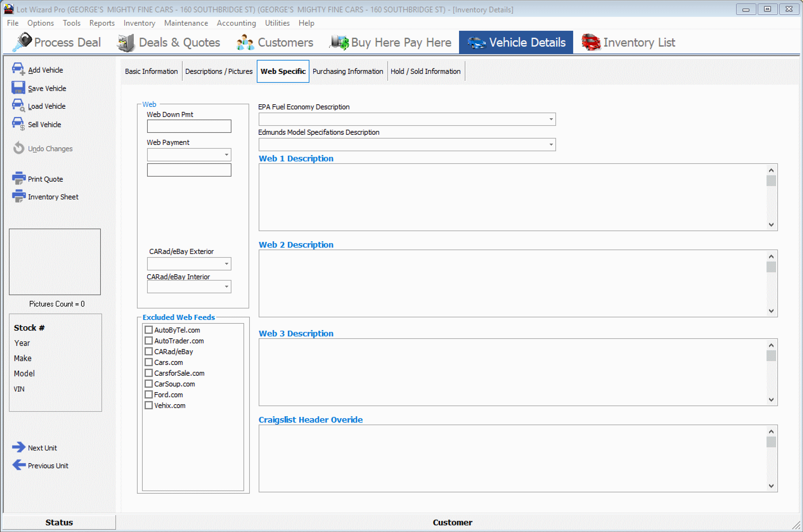803x532 pixels.
Task: Click inside the Web Down Pmt field
Action: click(189, 126)
